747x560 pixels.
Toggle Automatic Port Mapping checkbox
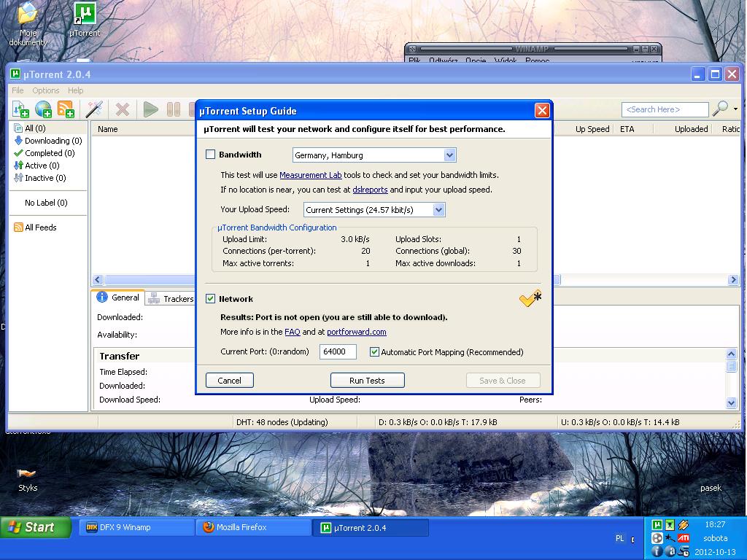(x=374, y=352)
